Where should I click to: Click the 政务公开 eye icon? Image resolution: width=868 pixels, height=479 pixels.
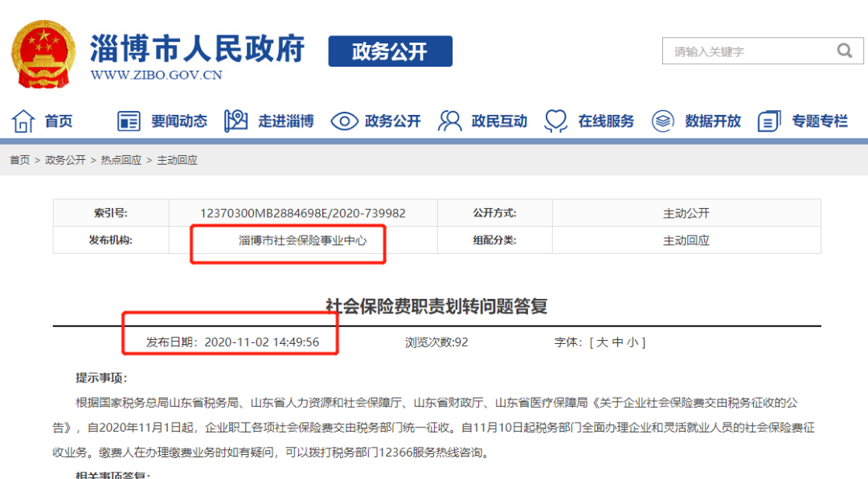tap(344, 120)
